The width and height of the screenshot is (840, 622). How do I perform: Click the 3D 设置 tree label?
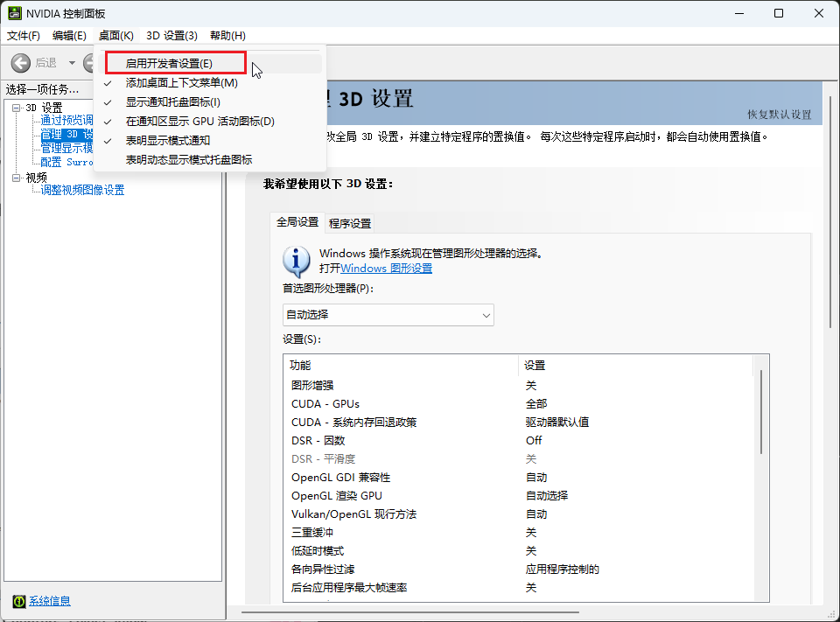(x=44, y=108)
